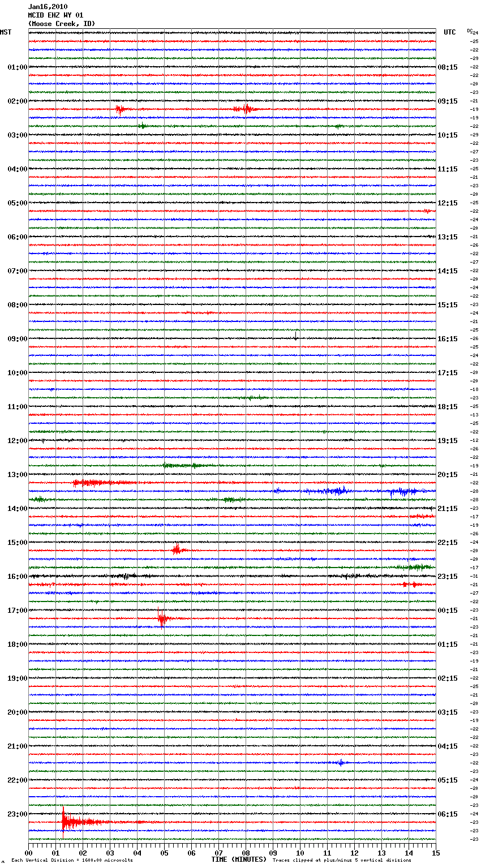Select the 21:00 MST time label
The image size is (481, 868).
pyautogui.click(x=18, y=746)
